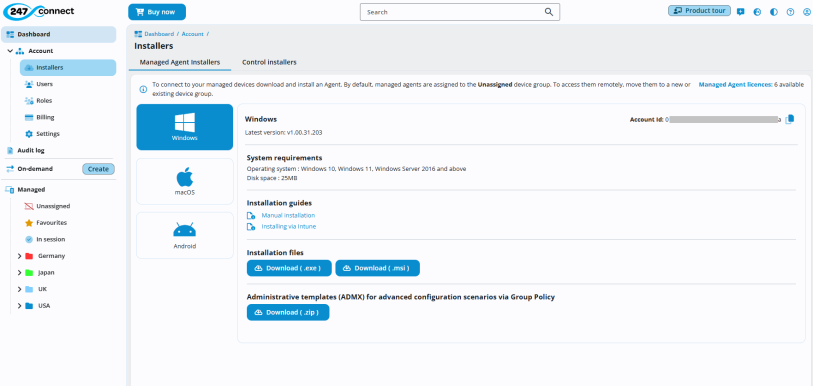Select the Windows platform tile

pos(185,127)
